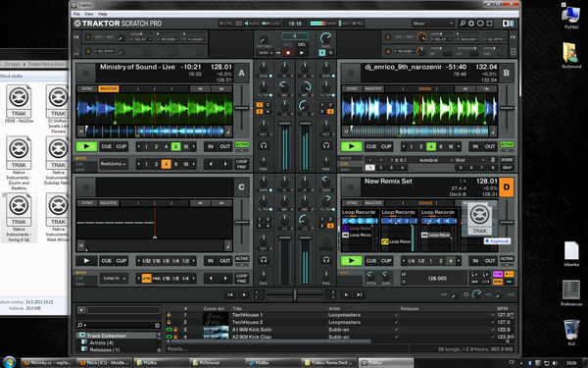Open FX4 REVERB effect dropdown
This screenshot has height=368, width=588.
click(405, 51)
